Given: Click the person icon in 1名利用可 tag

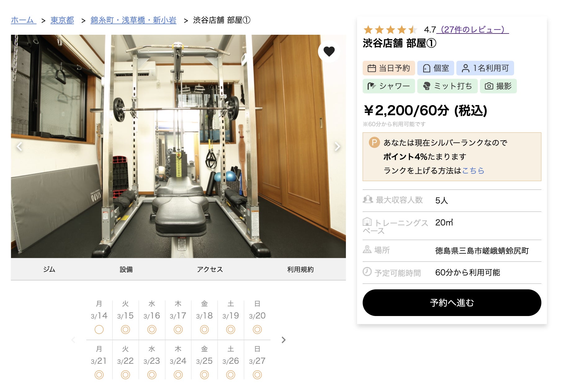Looking at the screenshot, I should coord(465,68).
